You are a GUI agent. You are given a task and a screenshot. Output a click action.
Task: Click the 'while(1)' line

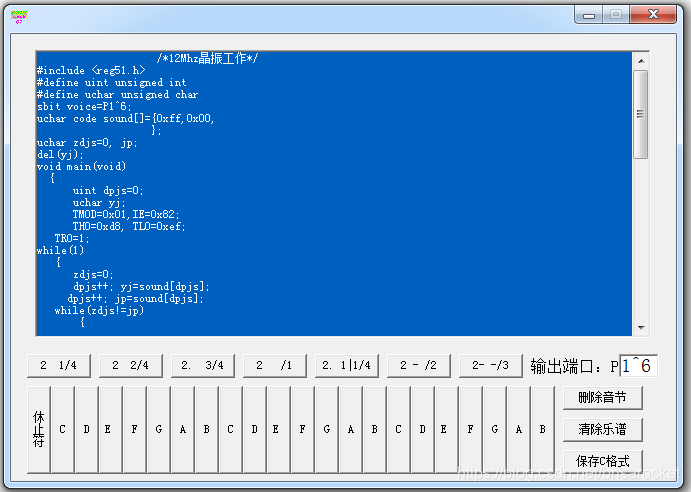point(60,250)
